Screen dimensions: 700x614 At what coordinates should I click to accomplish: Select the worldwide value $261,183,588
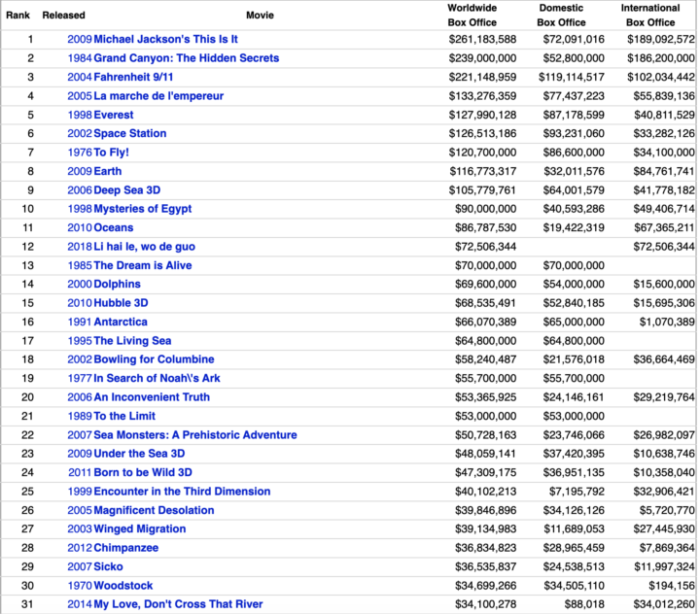pyautogui.click(x=482, y=39)
